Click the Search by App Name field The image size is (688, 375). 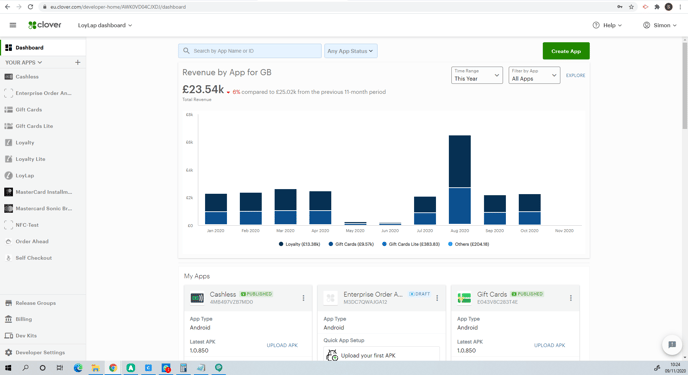tap(250, 51)
